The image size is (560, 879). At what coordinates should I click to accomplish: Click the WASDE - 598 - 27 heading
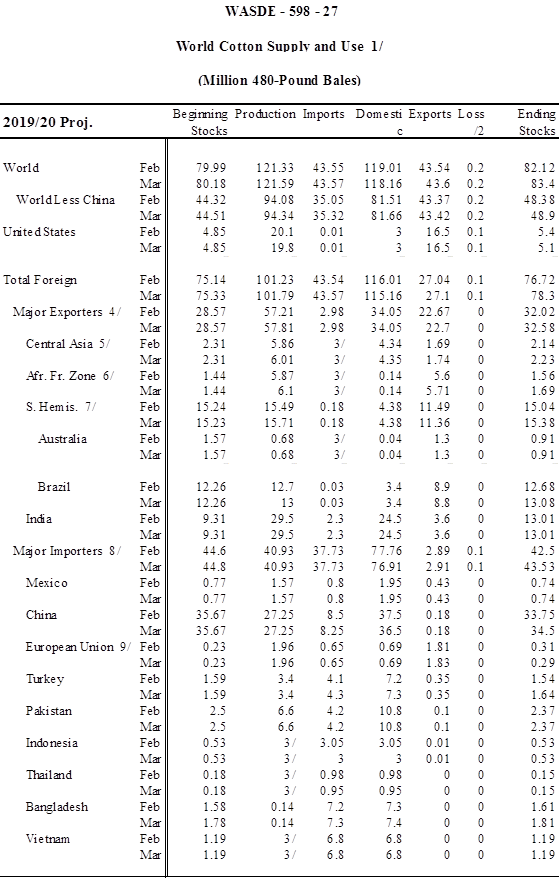click(x=281, y=11)
